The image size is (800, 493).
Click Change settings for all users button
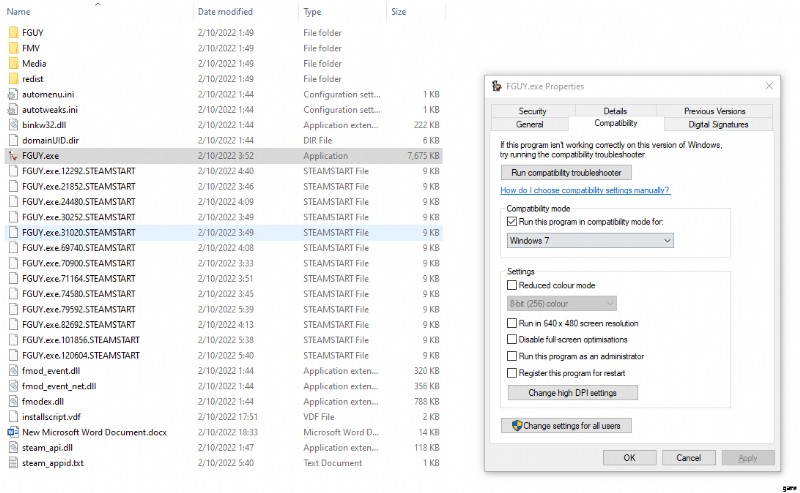pos(566,426)
